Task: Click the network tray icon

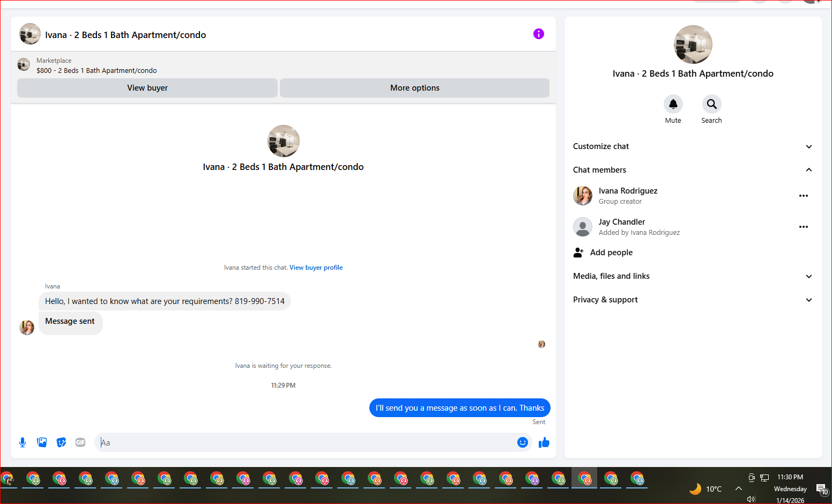Action: click(764, 478)
